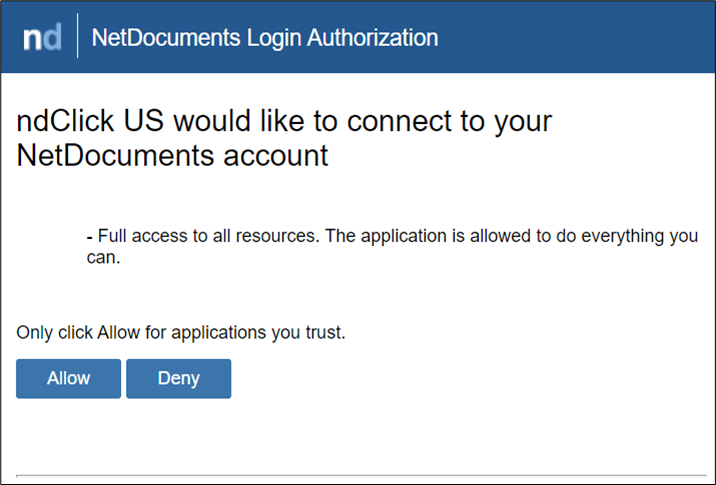Click the word 'application' in permission description
Screen dimensions: 716x485
[460, 237]
